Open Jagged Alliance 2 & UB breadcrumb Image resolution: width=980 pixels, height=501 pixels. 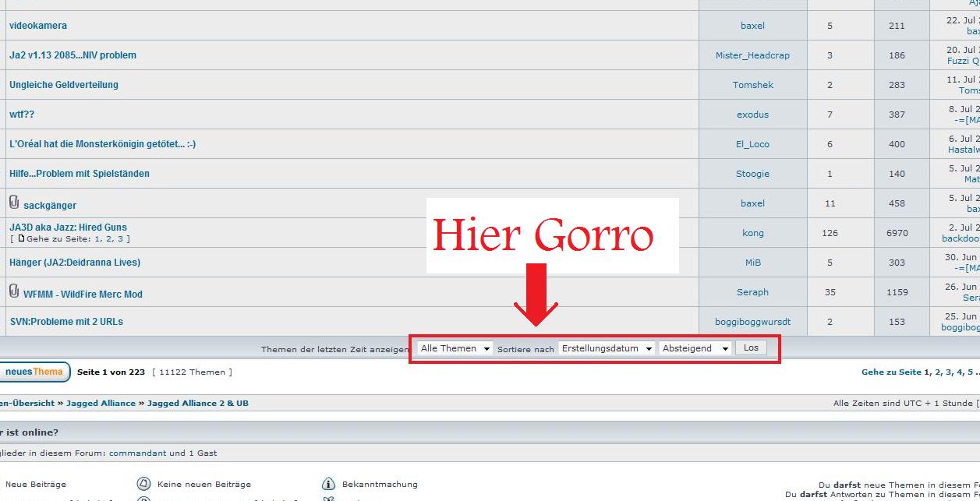(x=198, y=404)
